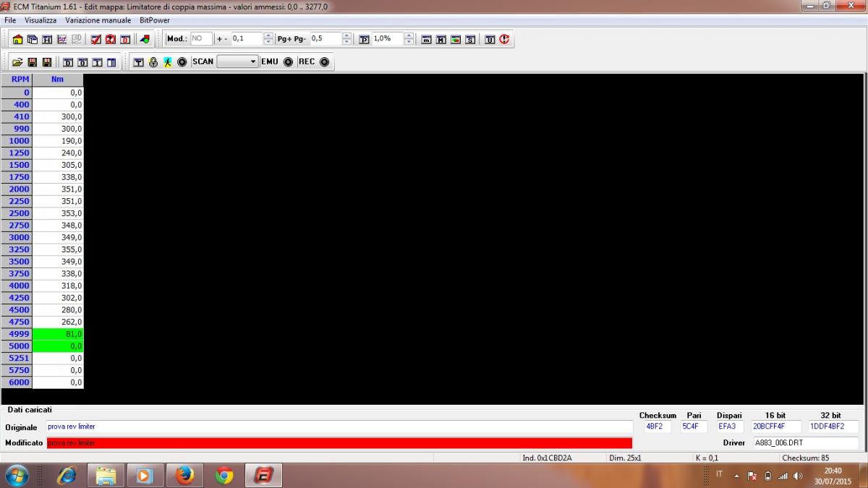This screenshot has width=868, height=488.
Task: Select the green 81,0 cell
Action: click(58, 334)
